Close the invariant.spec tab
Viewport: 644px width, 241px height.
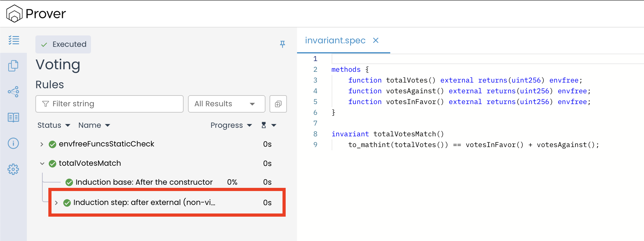[375, 40]
